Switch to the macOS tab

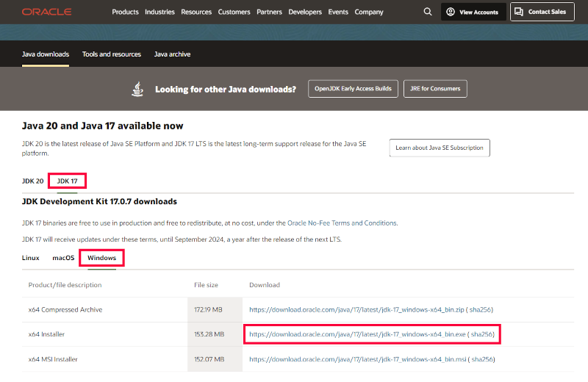pyautogui.click(x=63, y=258)
